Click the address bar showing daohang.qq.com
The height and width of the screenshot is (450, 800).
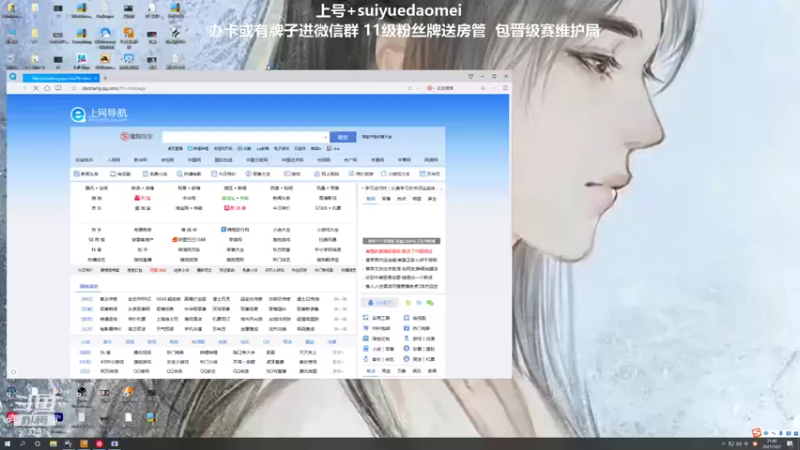240,88
